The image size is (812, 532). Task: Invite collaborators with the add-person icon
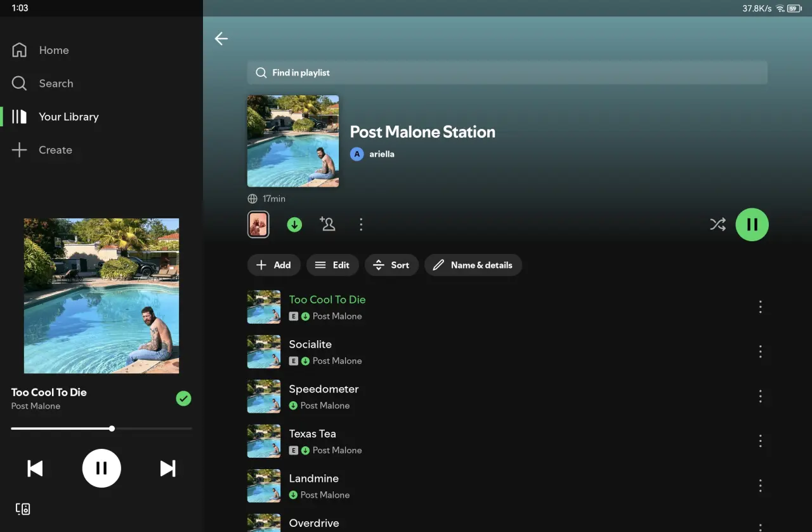327,224
